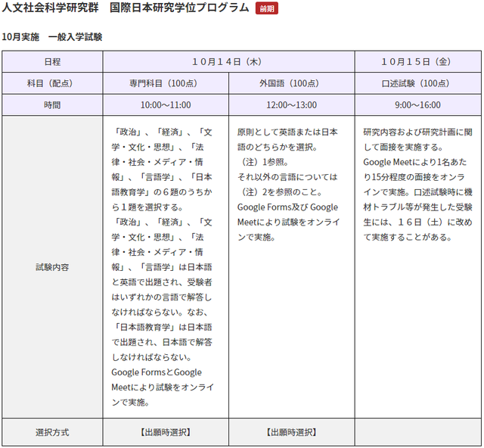Screen dimensions: 484x448
Task: Click the line しなければならない。
Action: tap(151, 357)
